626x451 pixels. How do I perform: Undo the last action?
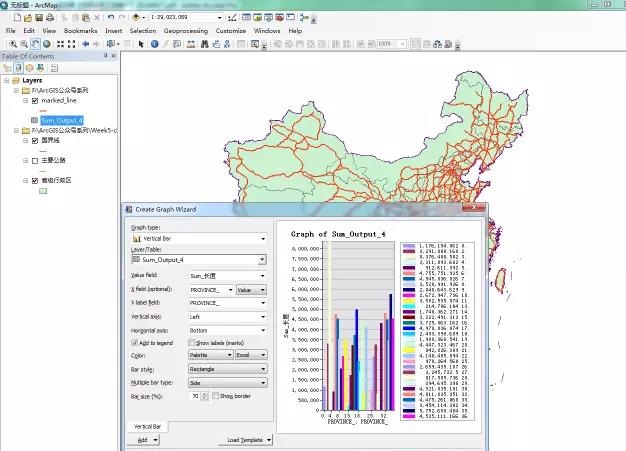coord(111,18)
